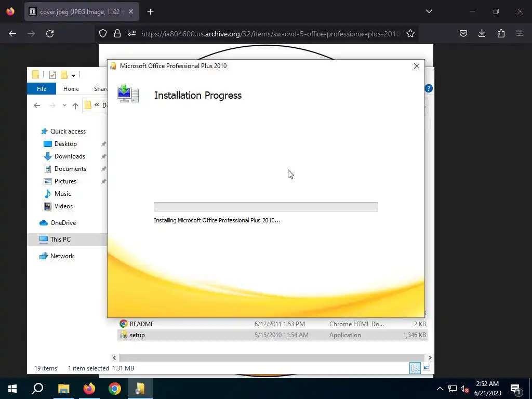Click the Firefox logo in title bar
This screenshot has height=399, width=532.
[10, 11]
